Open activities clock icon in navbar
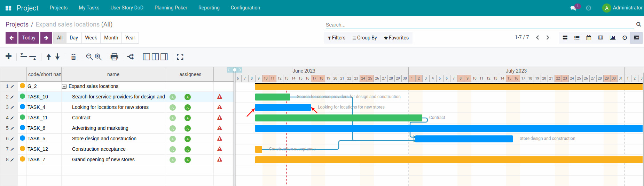The height and width of the screenshot is (186, 644). [x=589, y=8]
